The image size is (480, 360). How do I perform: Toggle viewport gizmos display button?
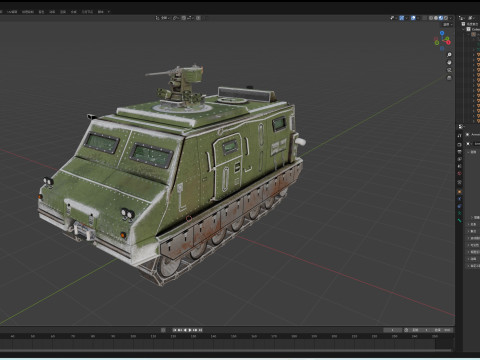coord(402,18)
